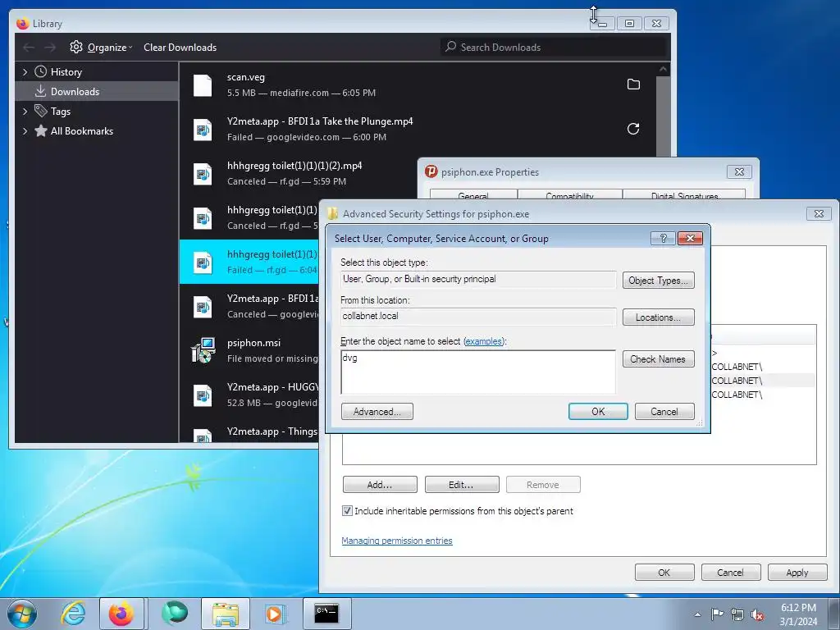Expand the All Bookmarks tree item
This screenshot has height=630, width=840.
[25, 131]
